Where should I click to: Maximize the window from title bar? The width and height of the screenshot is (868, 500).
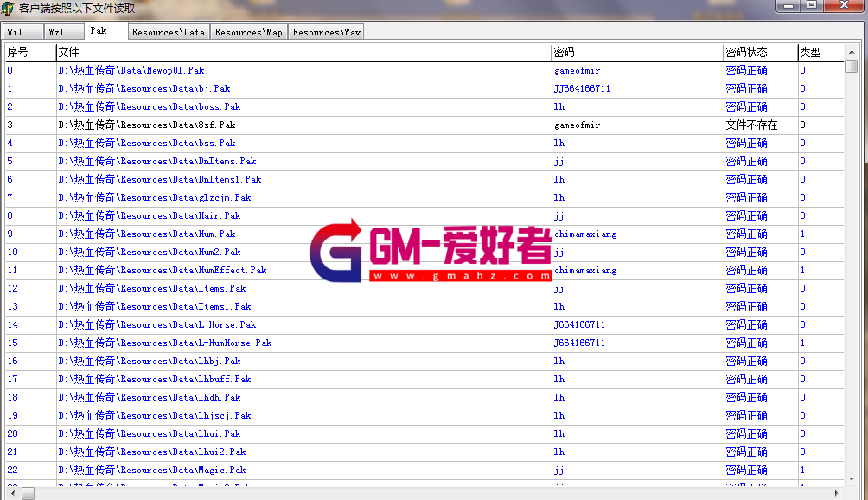tap(811, 5)
